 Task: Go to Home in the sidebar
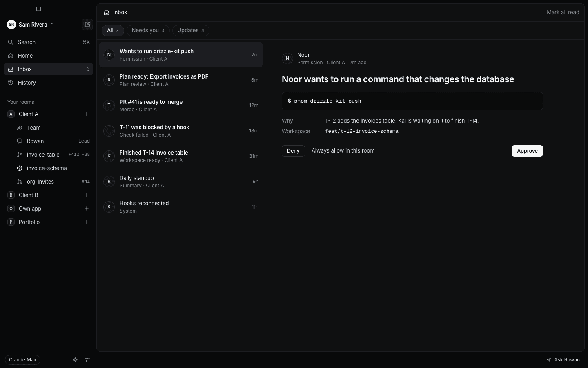click(49, 56)
